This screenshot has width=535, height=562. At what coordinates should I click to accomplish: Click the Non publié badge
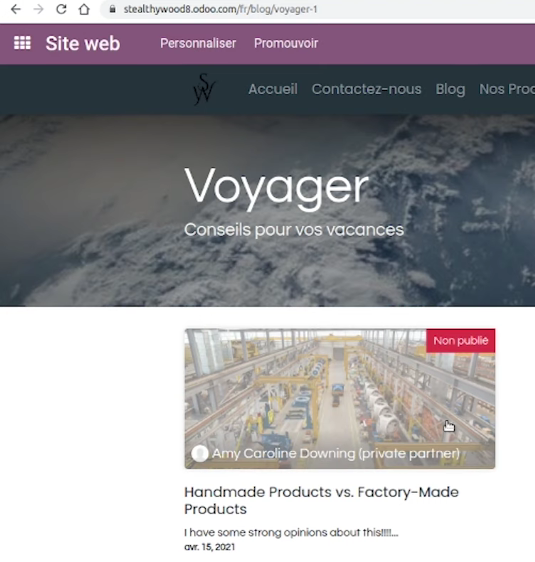click(x=461, y=340)
